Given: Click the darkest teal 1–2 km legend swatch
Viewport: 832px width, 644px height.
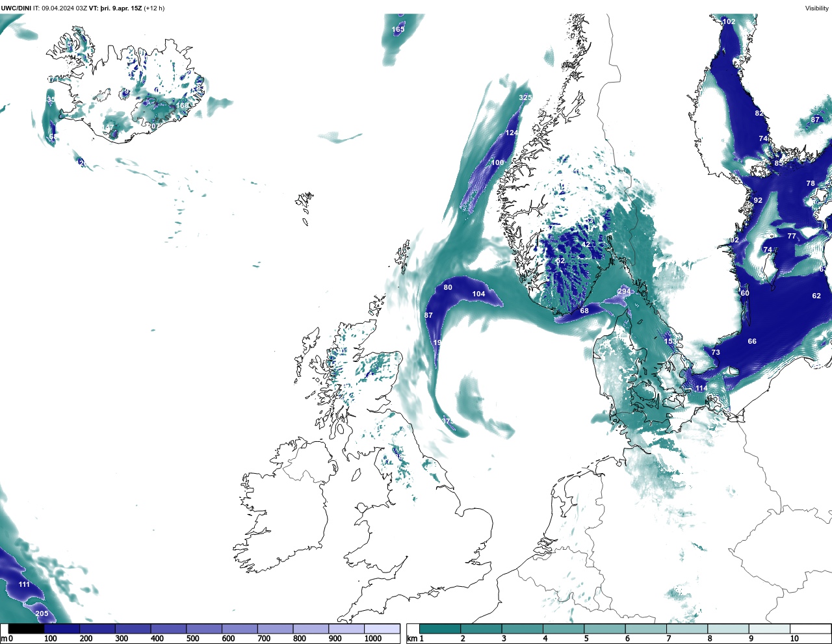Looking at the screenshot, I should point(440,629).
